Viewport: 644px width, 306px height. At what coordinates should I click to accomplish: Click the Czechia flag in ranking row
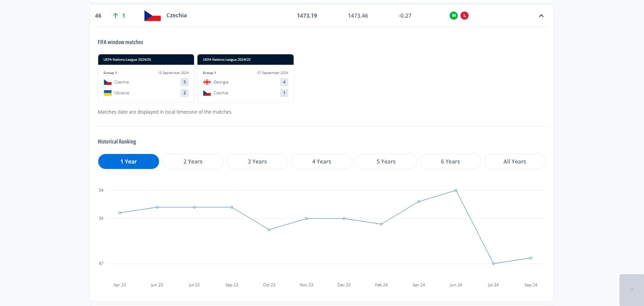click(152, 16)
